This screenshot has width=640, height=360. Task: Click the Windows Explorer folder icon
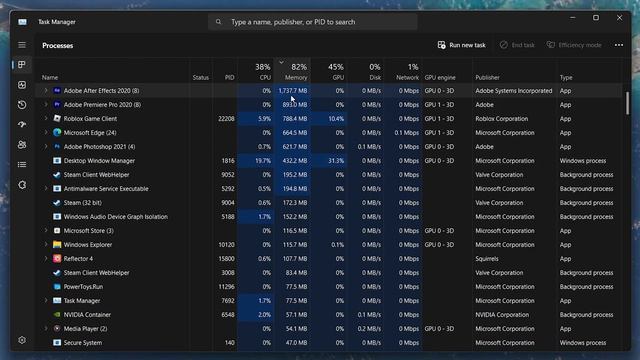coord(57,244)
